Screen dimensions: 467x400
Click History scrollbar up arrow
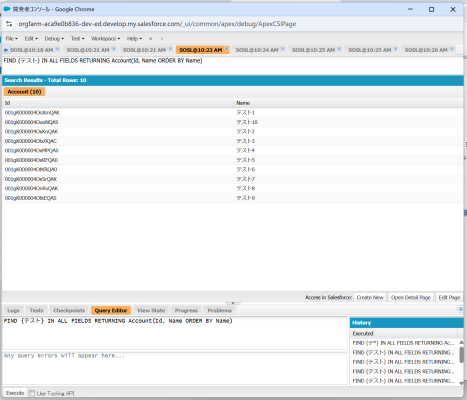click(x=461, y=342)
